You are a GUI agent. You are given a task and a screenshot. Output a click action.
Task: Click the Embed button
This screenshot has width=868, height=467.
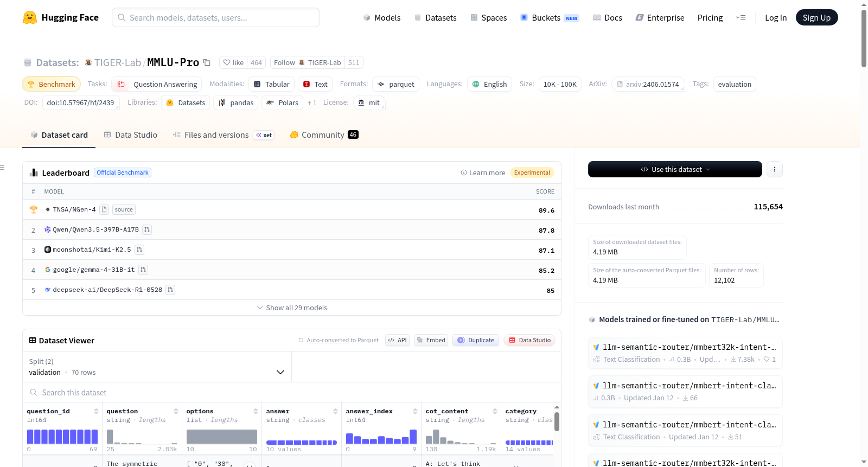point(431,340)
